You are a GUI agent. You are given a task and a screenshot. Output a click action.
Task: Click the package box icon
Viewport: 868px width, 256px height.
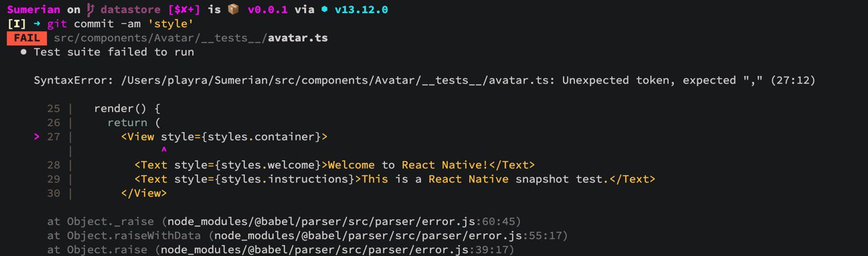pos(233,10)
